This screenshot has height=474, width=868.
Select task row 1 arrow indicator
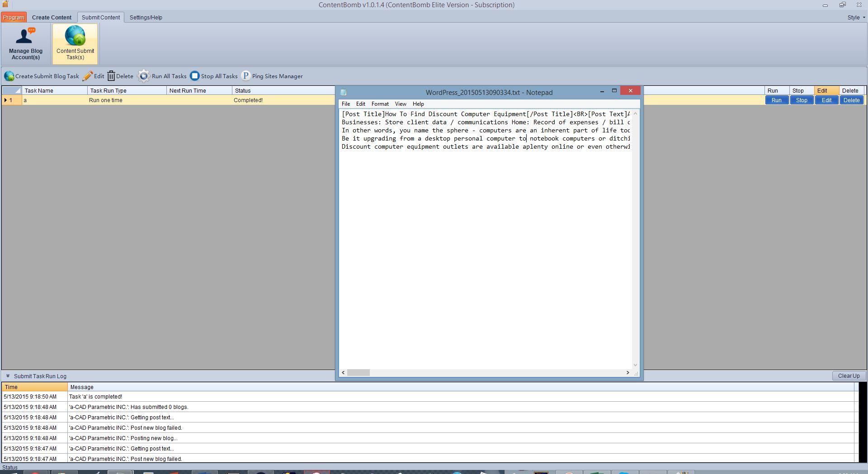tap(6, 100)
